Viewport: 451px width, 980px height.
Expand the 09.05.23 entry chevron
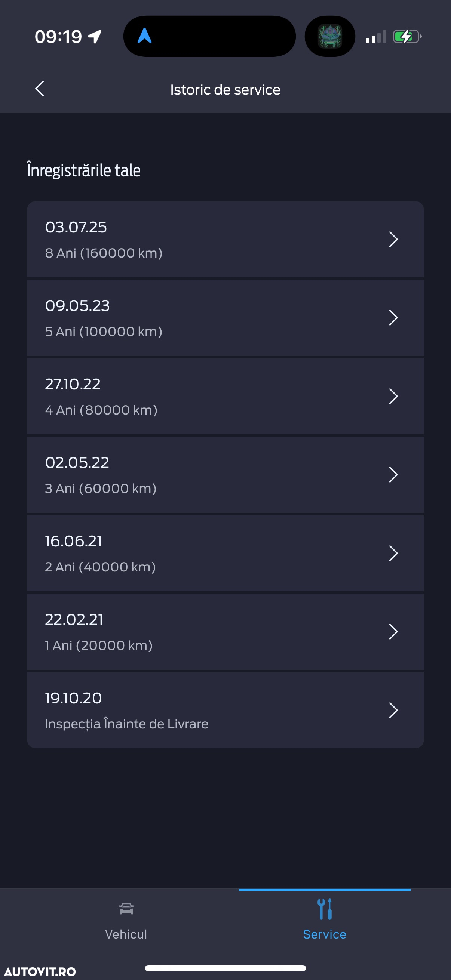393,318
